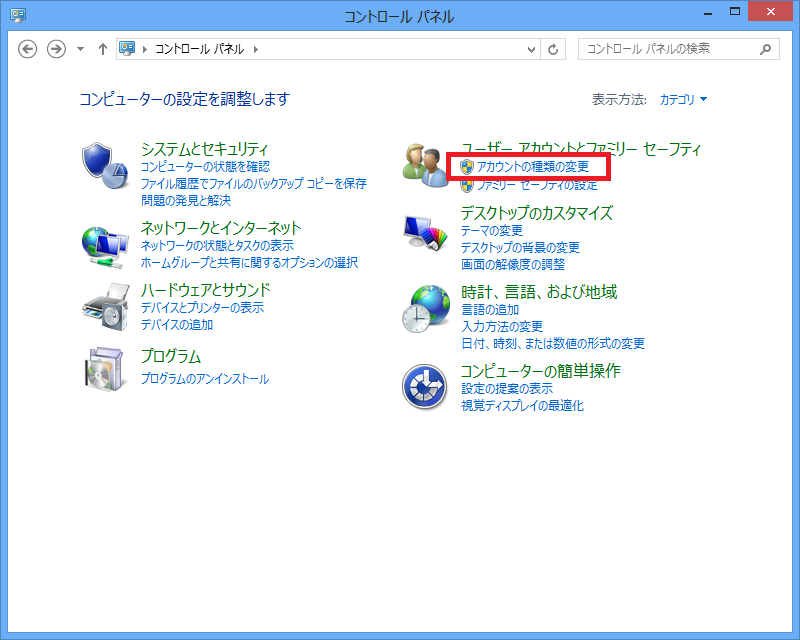Open デスクトップの背景の変更 link
The width and height of the screenshot is (800, 640).
520,248
